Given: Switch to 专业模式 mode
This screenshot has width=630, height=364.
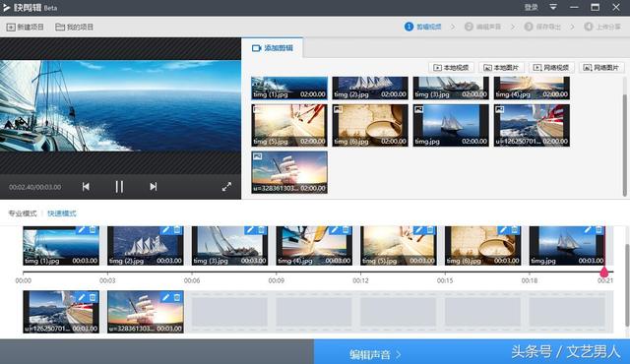Looking at the screenshot, I should [x=23, y=213].
